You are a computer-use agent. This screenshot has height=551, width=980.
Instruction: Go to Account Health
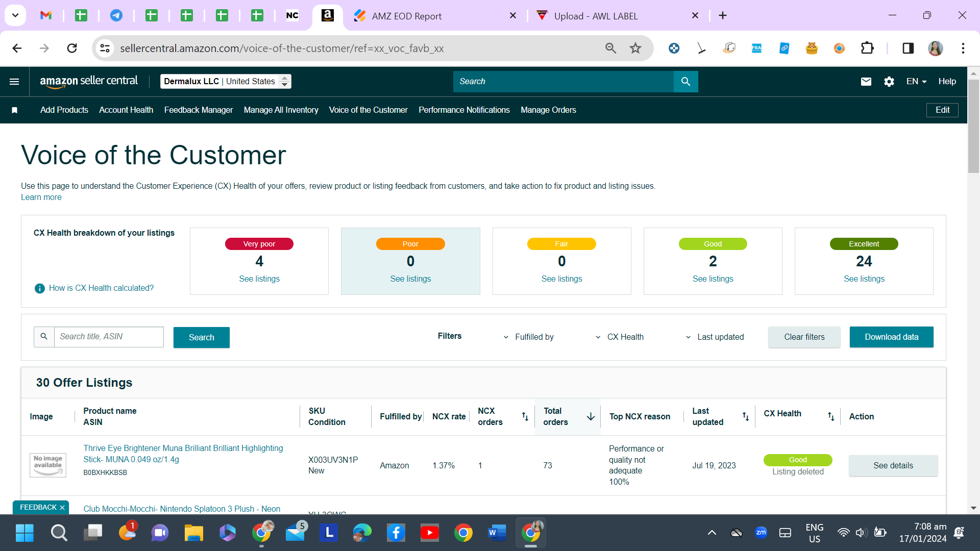[x=126, y=110]
